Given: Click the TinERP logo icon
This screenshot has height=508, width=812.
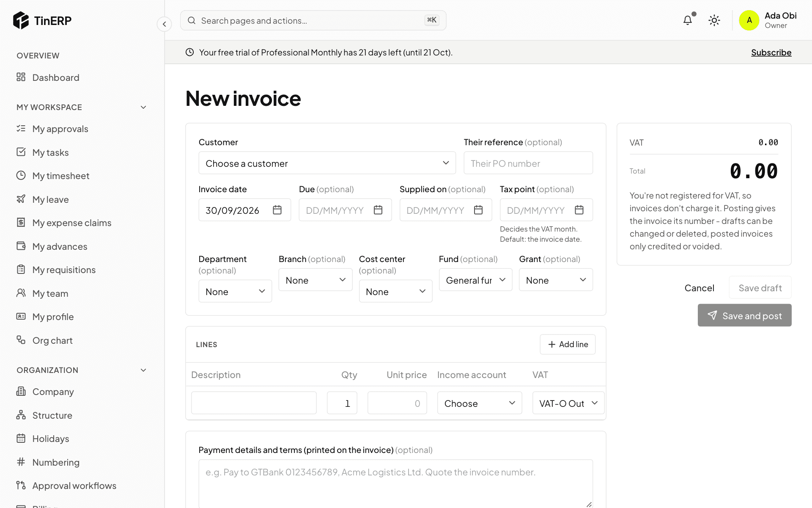Looking at the screenshot, I should [21, 20].
